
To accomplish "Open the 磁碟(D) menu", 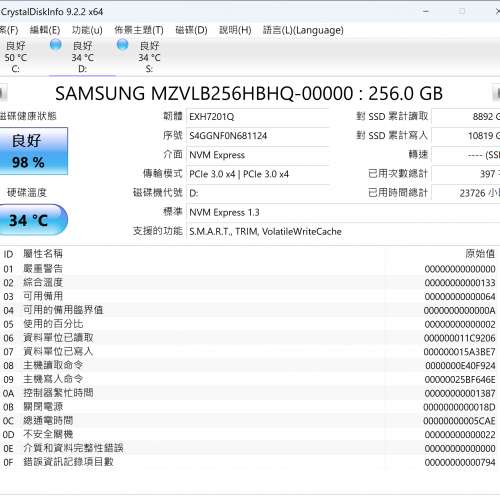I will click(x=191, y=30).
